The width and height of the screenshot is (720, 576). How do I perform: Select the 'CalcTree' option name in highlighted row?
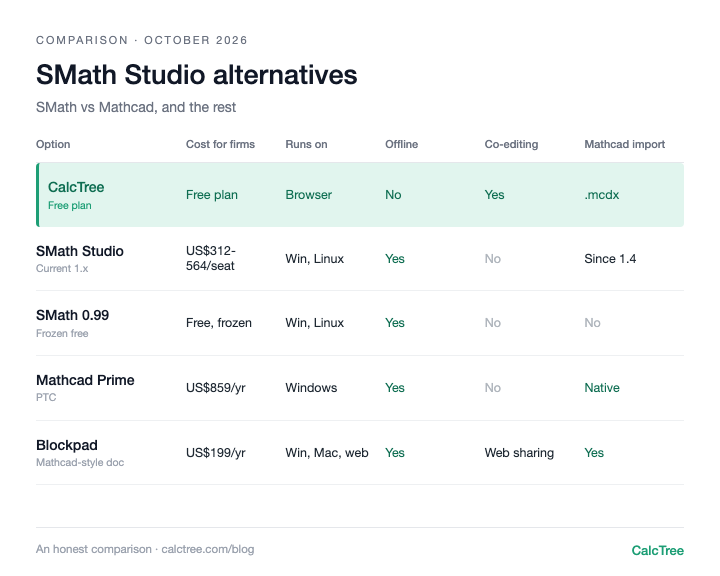pyautogui.click(x=76, y=187)
